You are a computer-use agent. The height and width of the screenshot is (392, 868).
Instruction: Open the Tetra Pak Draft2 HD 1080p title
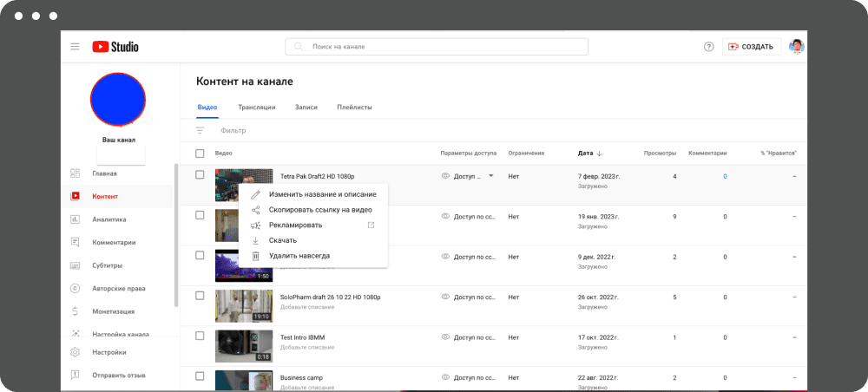317,176
